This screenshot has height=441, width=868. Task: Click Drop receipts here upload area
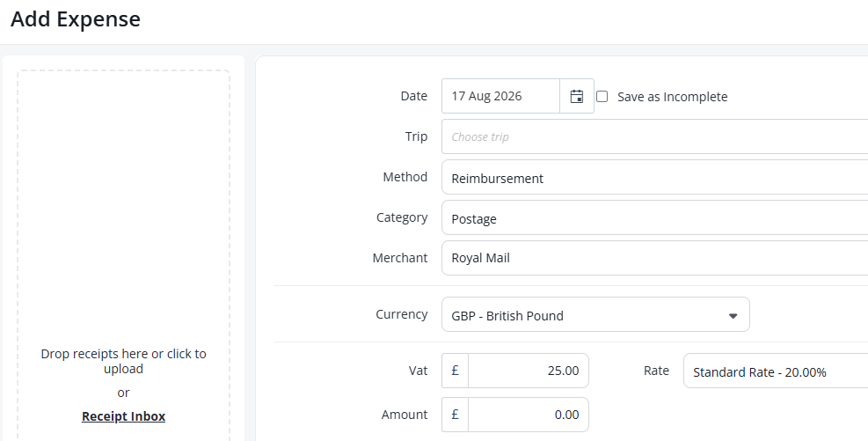click(123, 255)
